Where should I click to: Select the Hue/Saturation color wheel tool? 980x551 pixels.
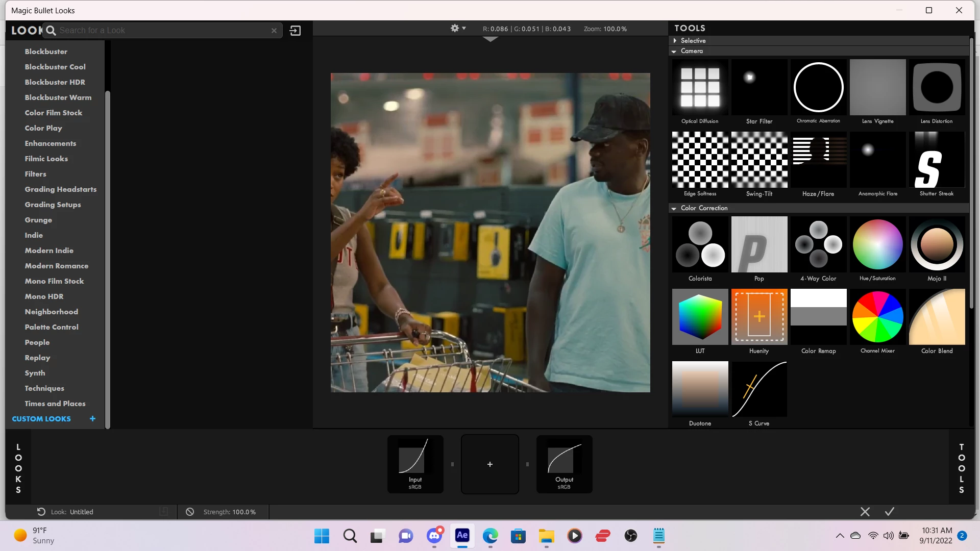tap(877, 245)
